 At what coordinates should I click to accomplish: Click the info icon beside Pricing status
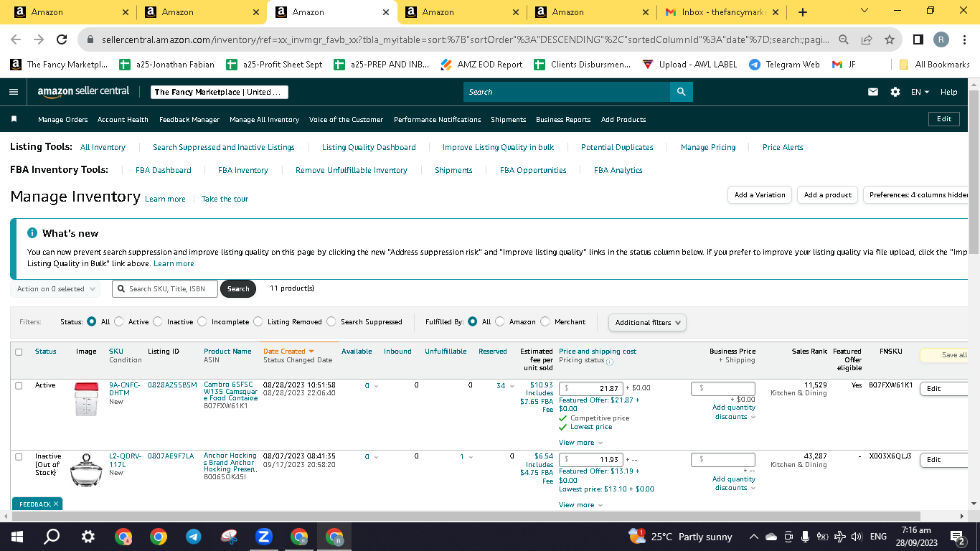610,361
